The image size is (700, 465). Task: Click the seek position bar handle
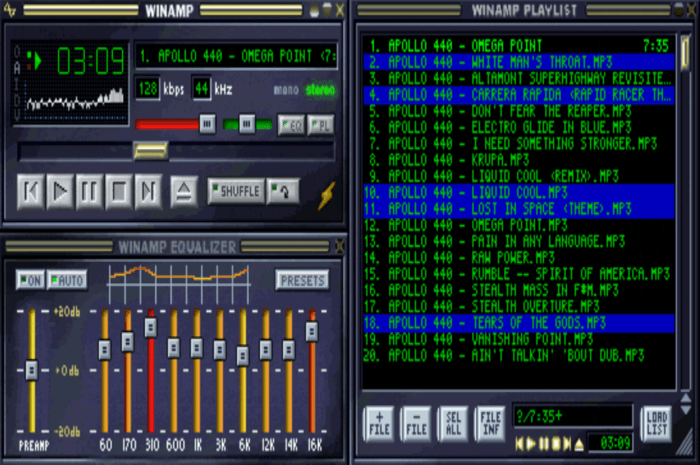coord(151,151)
